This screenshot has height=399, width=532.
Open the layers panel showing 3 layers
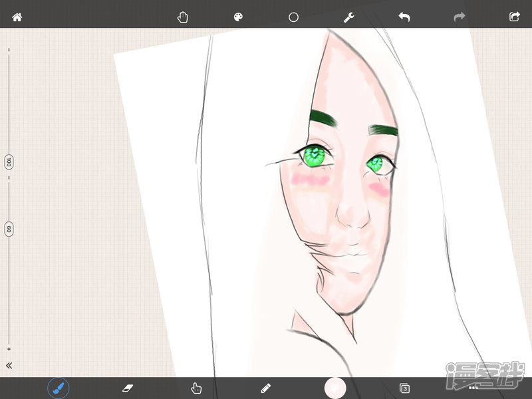pos(404,388)
